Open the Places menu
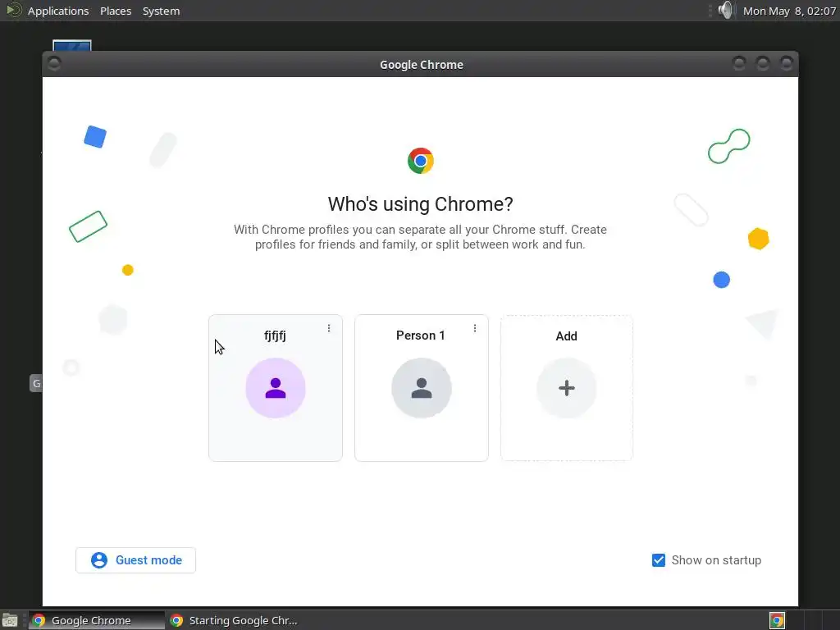Screen dimensions: 840x630 (x=116, y=11)
